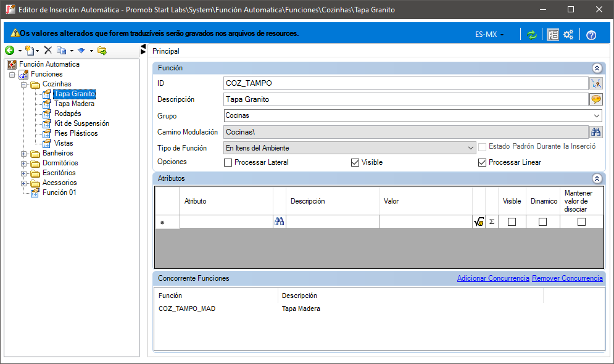614x364 pixels.
Task: Click the sigma icon in Atributos row
Action: coord(492,222)
